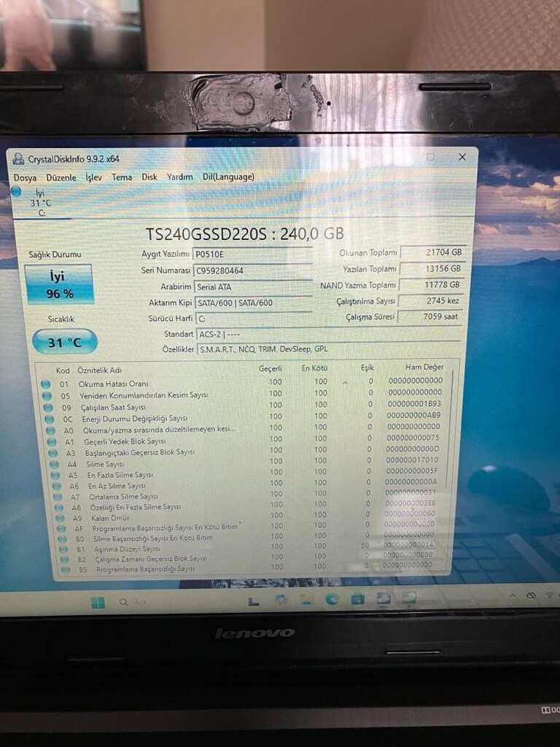Click the 31 °C temperature button
Image resolution: width=560 pixels, height=747 pixels.
click(65, 342)
